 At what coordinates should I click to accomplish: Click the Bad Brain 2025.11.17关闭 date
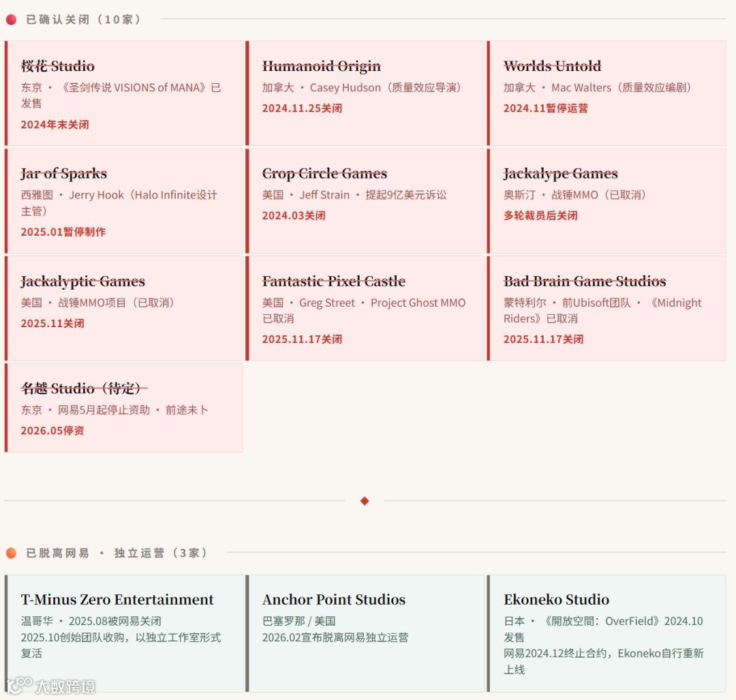pyautogui.click(x=544, y=339)
